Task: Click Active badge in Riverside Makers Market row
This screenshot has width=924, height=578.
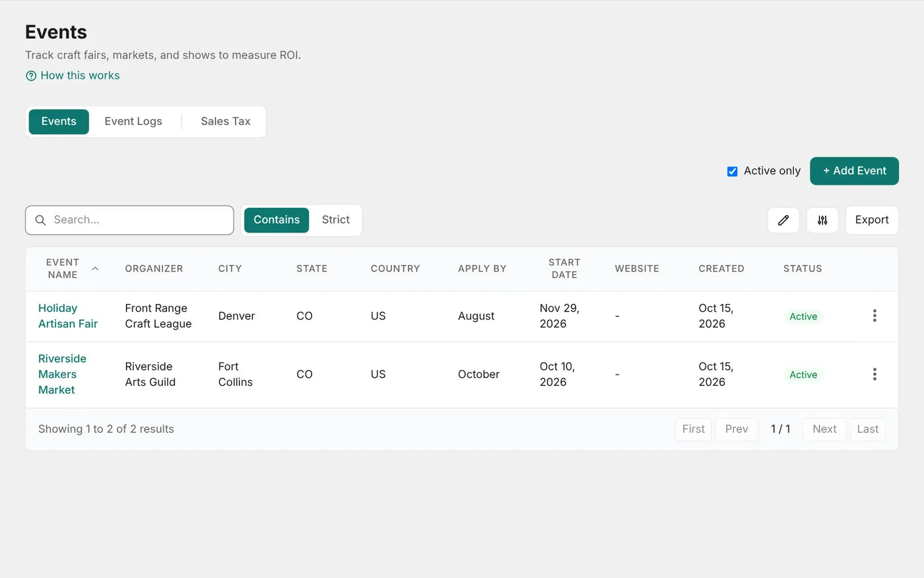Action: point(803,375)
